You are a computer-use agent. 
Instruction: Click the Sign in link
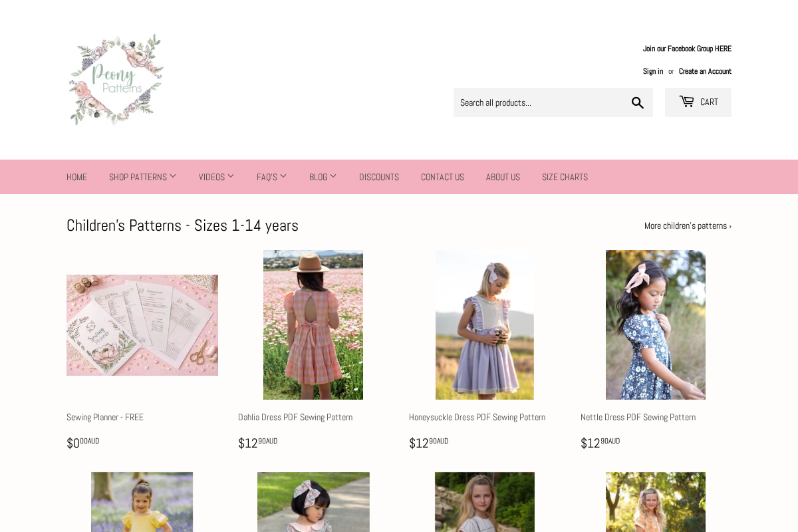[653, 70]
